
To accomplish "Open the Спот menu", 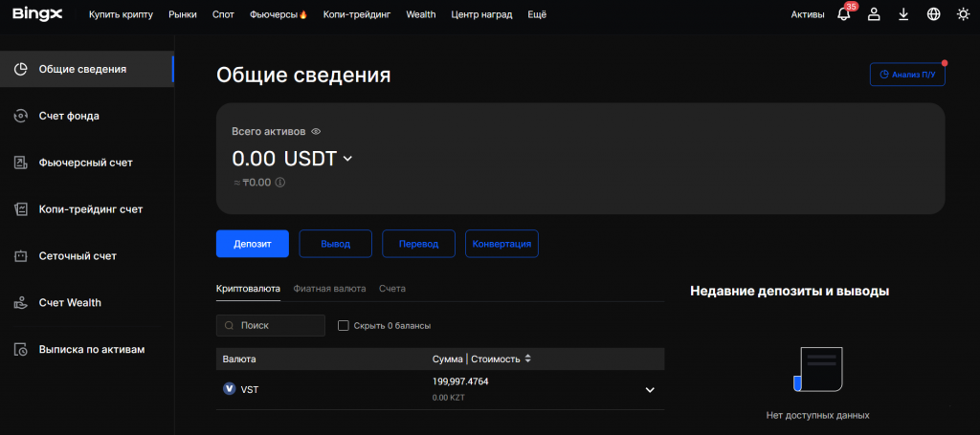I will [223, 14].
